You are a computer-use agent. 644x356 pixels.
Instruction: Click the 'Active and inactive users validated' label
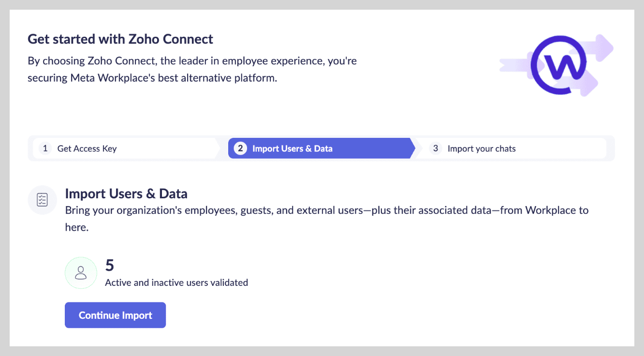pos(176,282)
